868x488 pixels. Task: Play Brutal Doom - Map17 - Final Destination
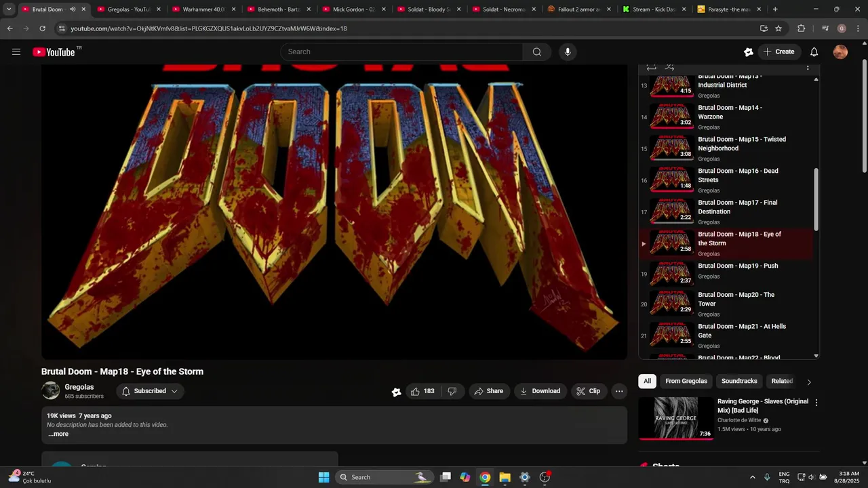727,211
